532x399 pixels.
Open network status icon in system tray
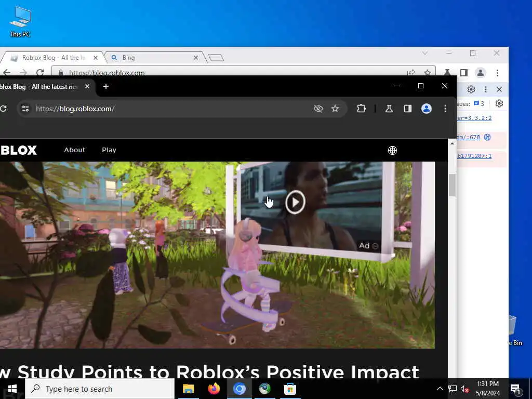(453, 389)
